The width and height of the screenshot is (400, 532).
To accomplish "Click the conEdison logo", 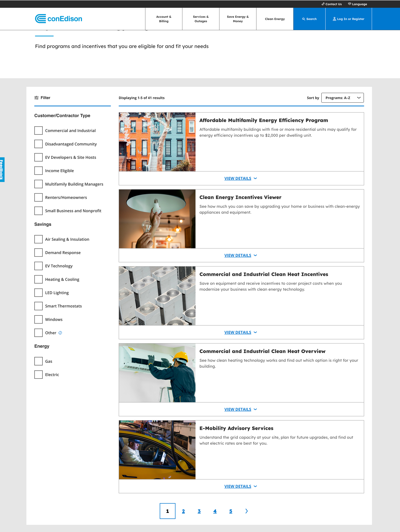I will (x=58, y=19).
